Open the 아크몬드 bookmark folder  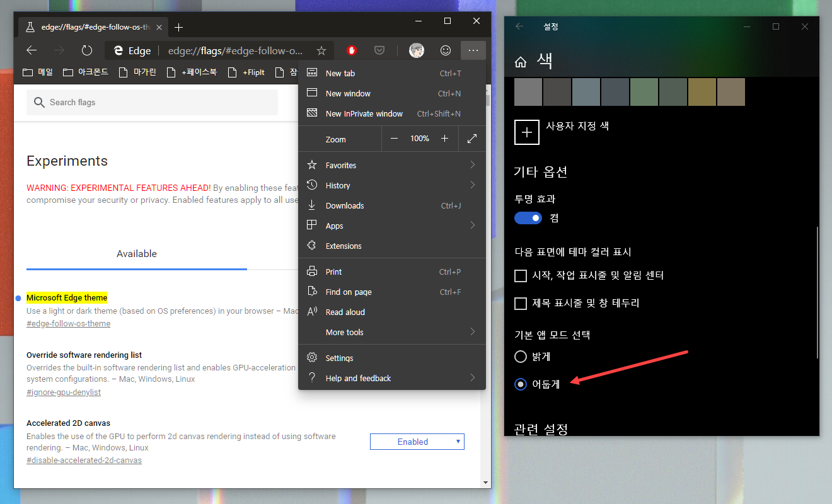click(86, 72)
